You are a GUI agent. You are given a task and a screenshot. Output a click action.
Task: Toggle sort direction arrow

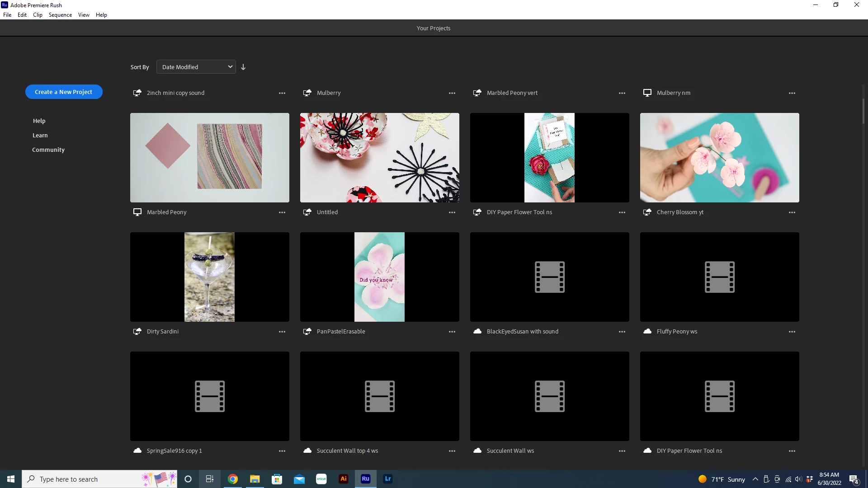pyautogui.click(x=243, y=67)
